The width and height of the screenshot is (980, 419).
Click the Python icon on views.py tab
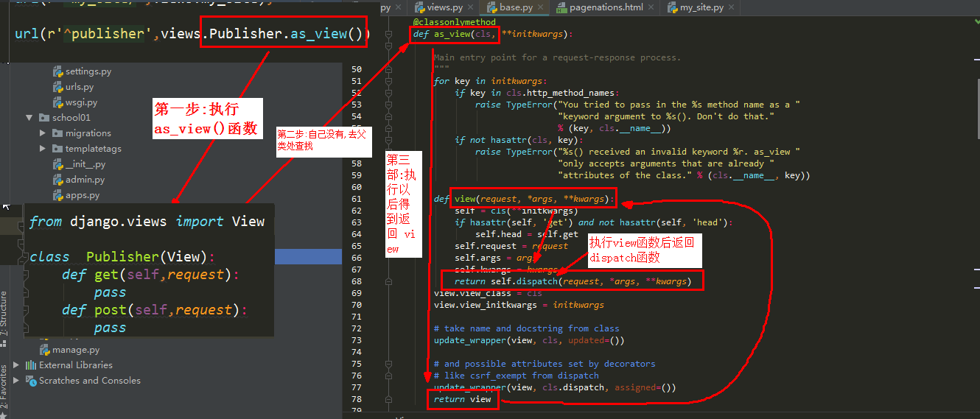[x=419, y=7]
